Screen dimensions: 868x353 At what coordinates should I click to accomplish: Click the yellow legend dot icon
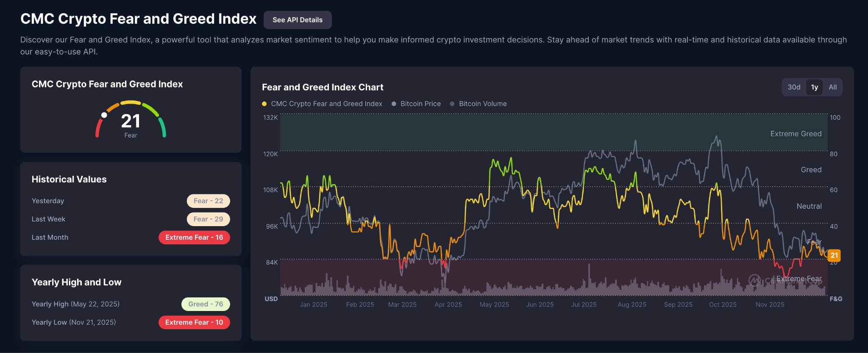[x=264, y=104]
